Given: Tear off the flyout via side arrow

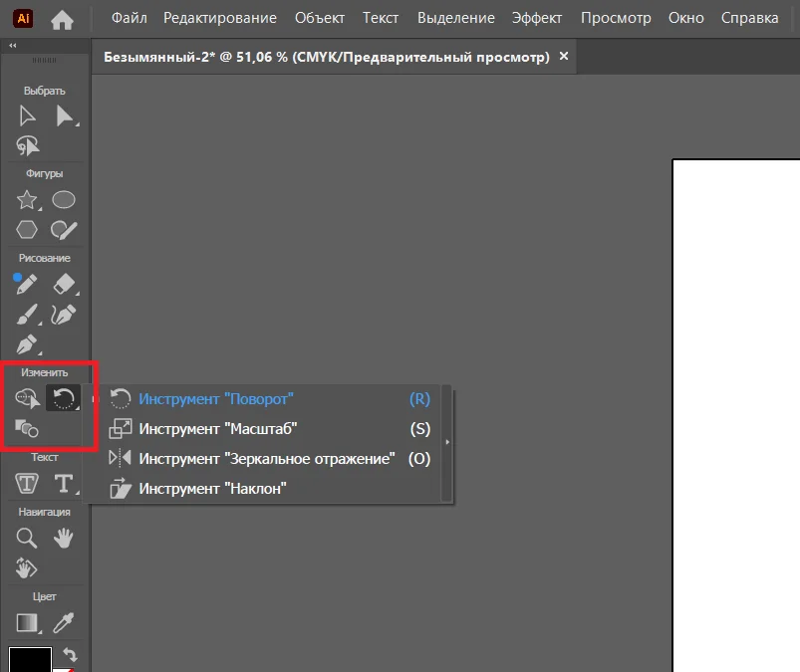Looking at the screenshot, I should tap(447, 442).
